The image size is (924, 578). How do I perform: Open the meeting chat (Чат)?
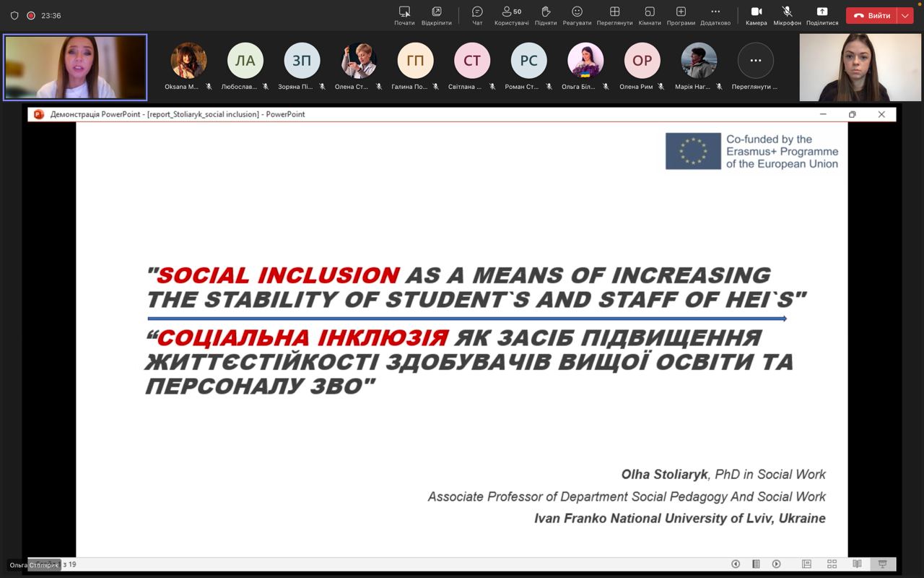[x=477, y=15]
